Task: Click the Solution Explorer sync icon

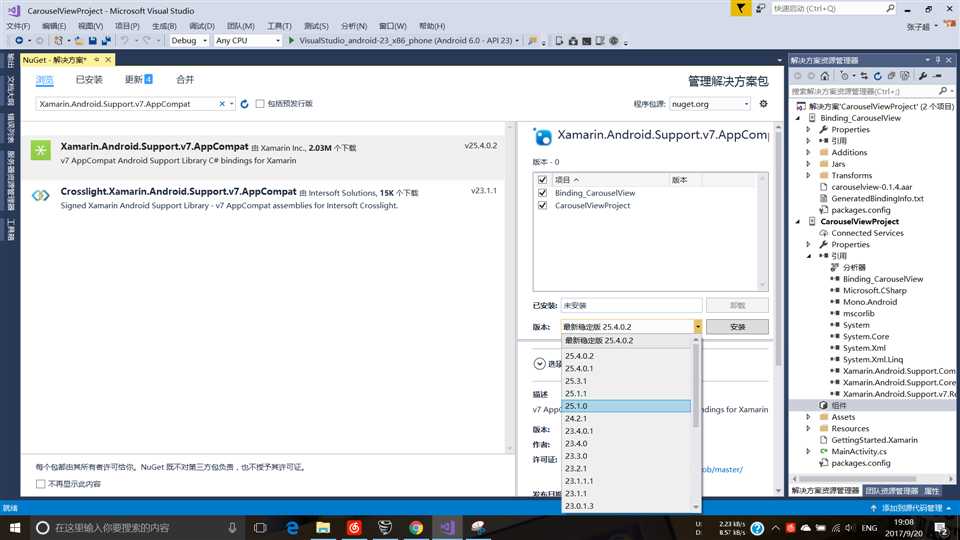Action: click(x=864, y=76)
